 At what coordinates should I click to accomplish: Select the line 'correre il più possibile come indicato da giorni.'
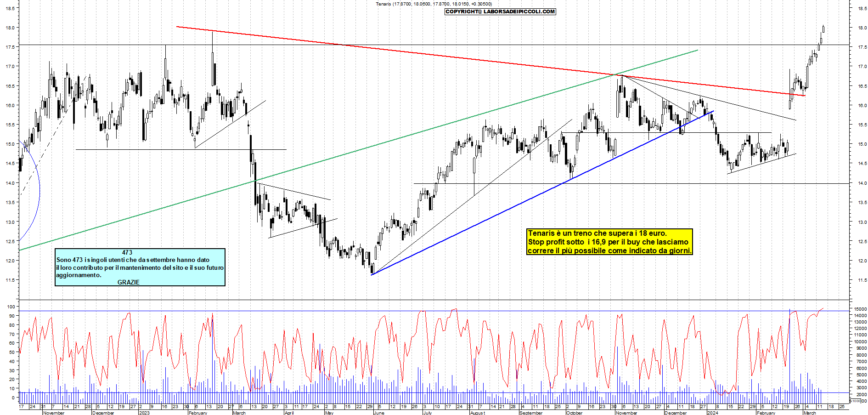[x=609, y=250]
